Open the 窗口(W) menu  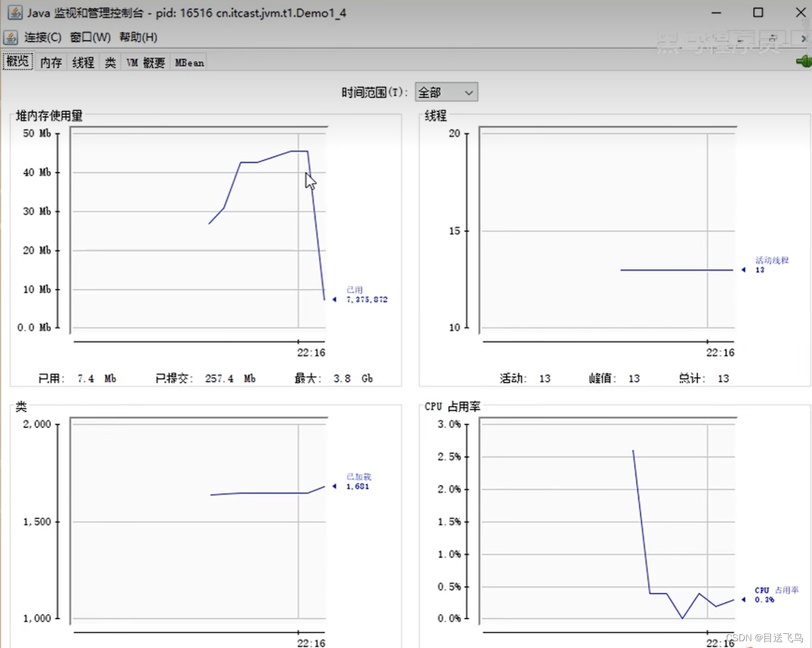pyautogui.click(x=90, y=37)
